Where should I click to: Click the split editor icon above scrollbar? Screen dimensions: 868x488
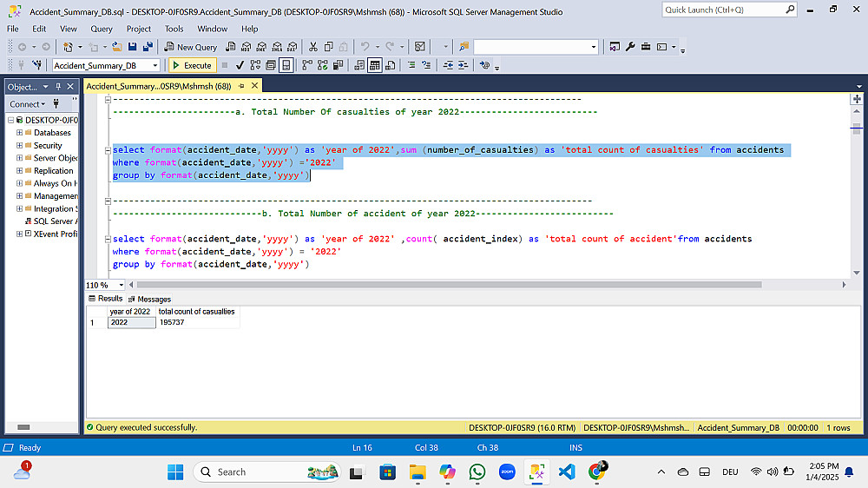coord(857,99)
